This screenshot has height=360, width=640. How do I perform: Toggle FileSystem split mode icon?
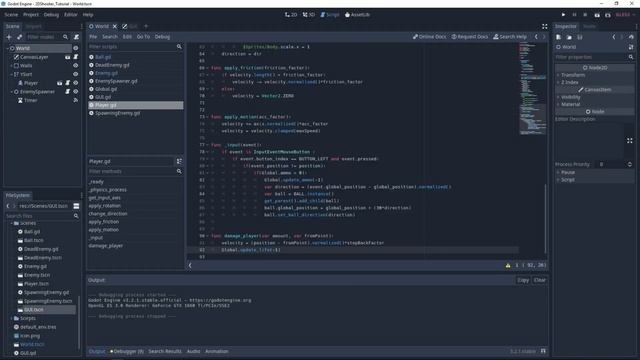(76, 206)
